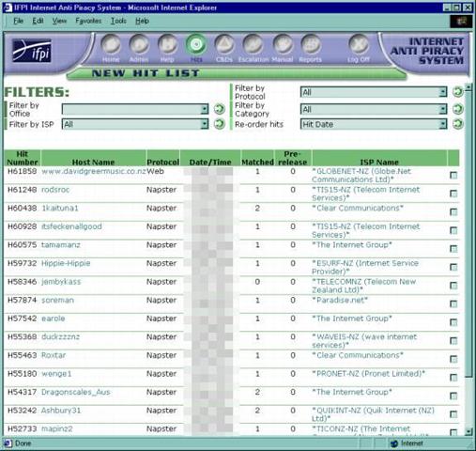The image size is (476, 451).
Task: Tick the checkbox for hit H61858
Action: tap(453, 175)
